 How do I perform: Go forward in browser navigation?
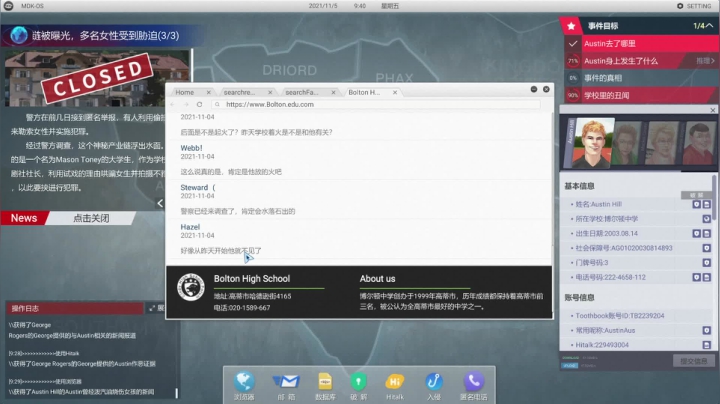point(186,104)
